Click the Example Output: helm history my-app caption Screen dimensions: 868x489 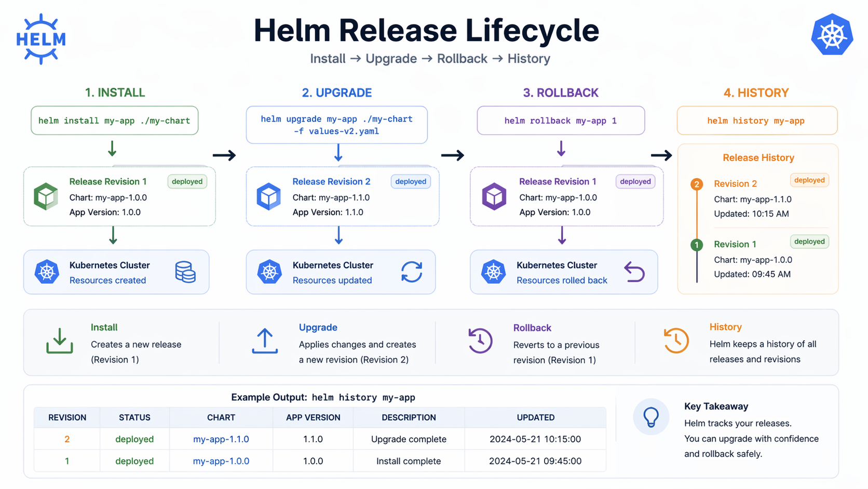coord(323,397)
